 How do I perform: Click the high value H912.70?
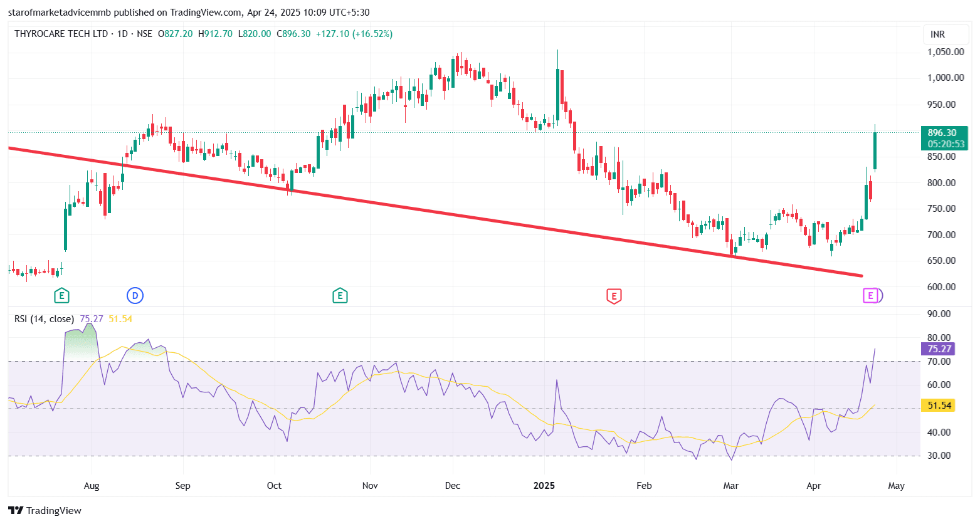(215, 34)
